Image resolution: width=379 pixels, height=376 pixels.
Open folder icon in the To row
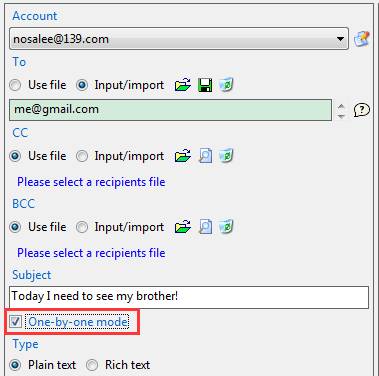point(183,85)
